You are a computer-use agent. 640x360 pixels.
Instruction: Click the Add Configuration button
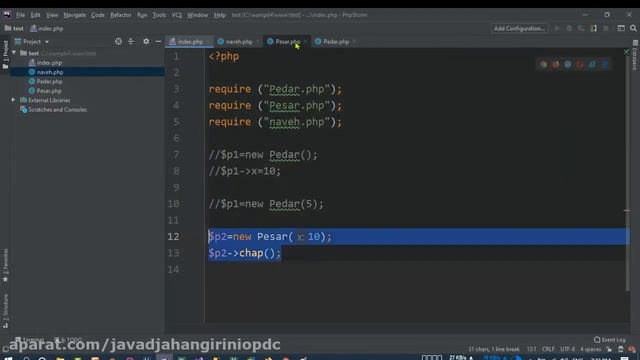[x=519, y=29]
